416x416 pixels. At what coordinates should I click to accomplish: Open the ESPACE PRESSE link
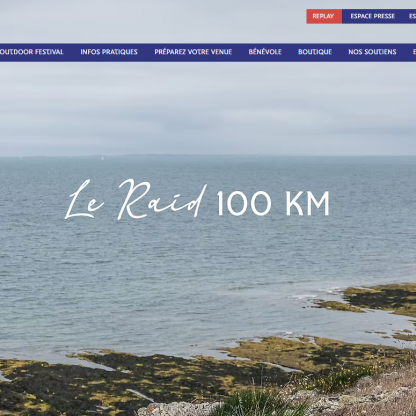[x=372, y=16]
